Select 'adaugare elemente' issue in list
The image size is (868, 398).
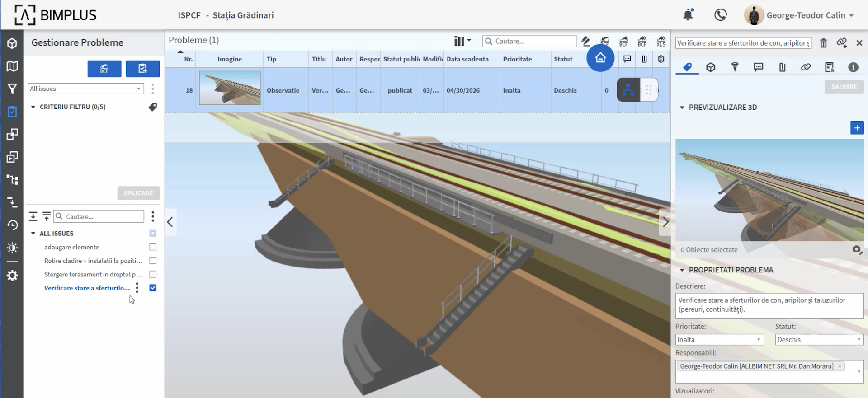[x=71, y=247]
